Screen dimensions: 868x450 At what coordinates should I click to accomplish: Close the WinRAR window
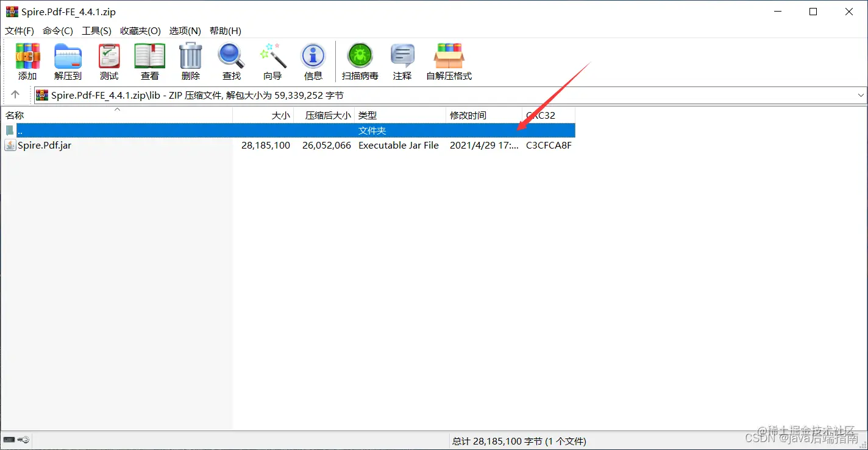click(x=850, y=12)
